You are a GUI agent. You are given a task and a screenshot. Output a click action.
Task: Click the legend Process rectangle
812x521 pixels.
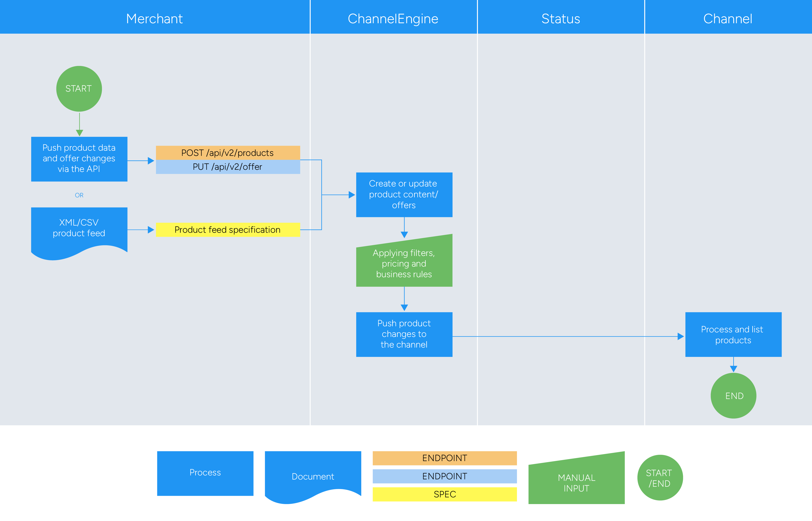[x=205, y=473]
